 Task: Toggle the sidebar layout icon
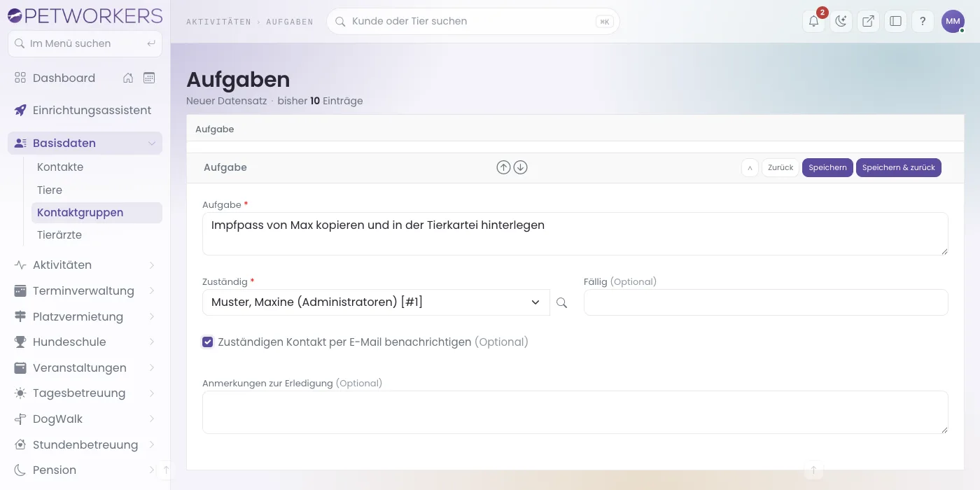(895, 21)
